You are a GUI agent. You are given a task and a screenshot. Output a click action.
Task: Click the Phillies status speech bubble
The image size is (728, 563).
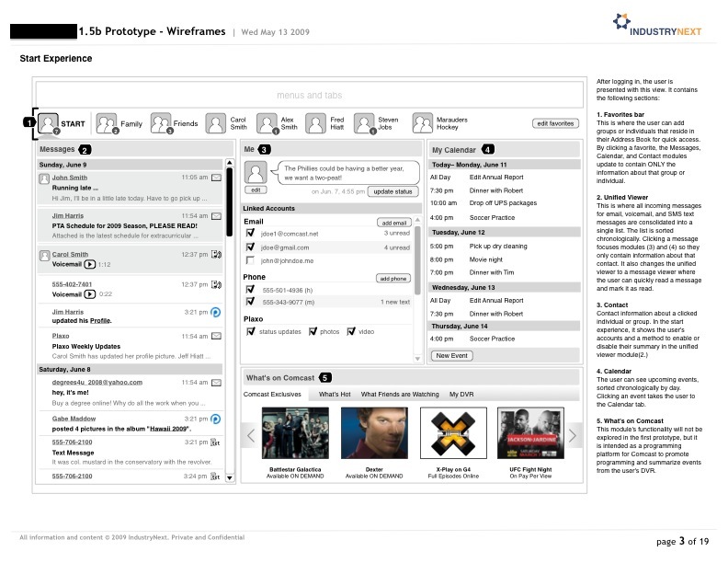click(x=346, y=173)
